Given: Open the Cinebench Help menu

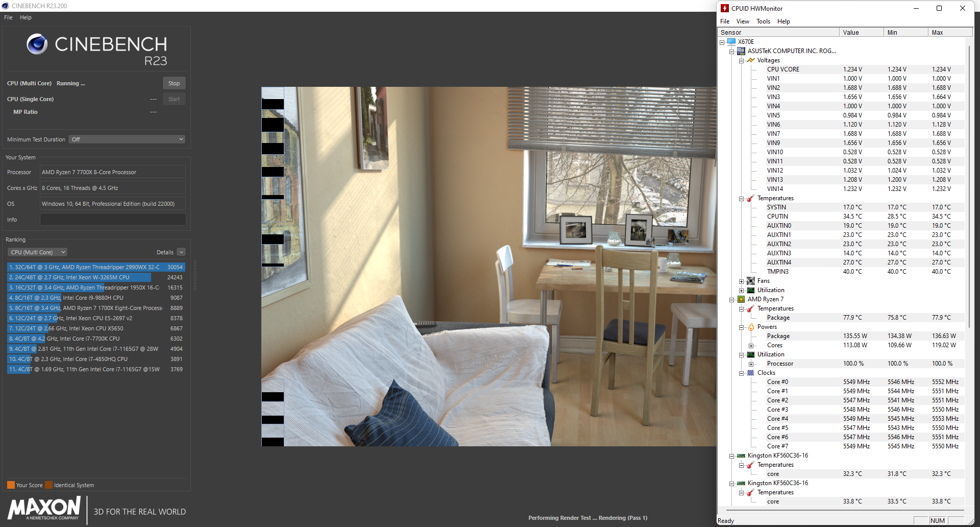Looking at the screenshot, I should coord(26,17).
